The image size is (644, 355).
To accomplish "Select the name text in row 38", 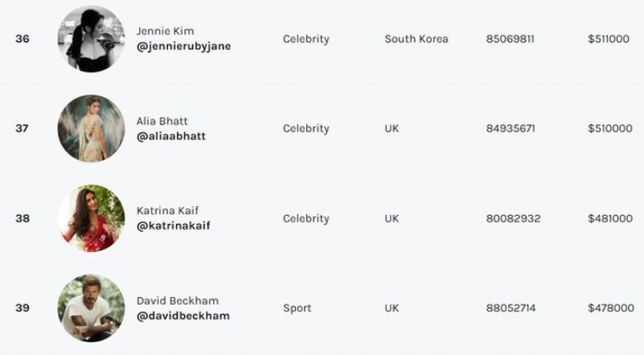I will coord(168,211).
